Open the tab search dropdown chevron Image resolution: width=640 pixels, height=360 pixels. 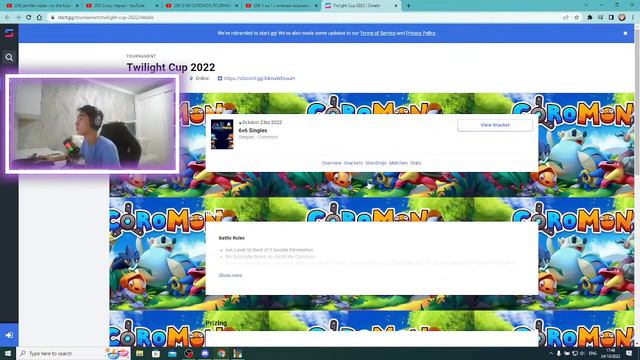(587, 5)
